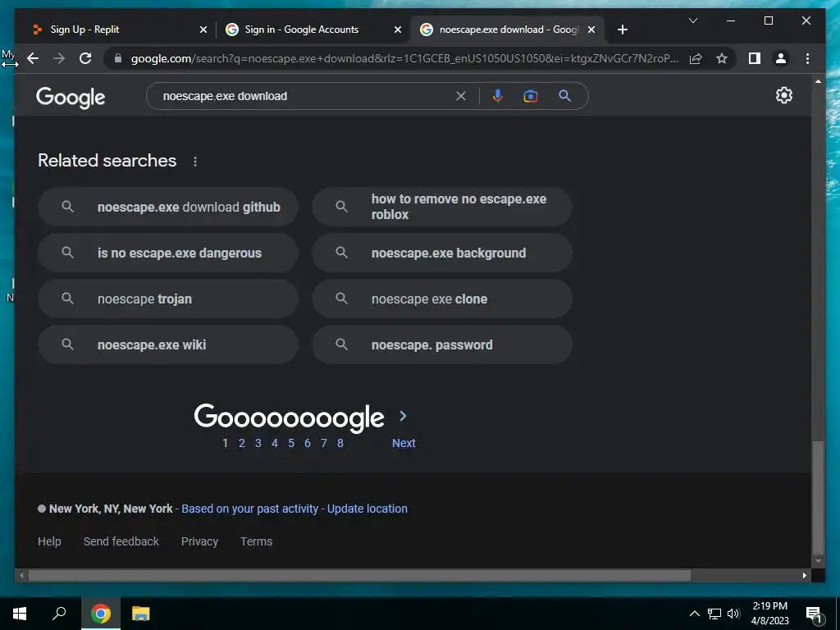Open the Privacy footer link
840x630 pixels.
pyautogui.click(x=199, y=541)
